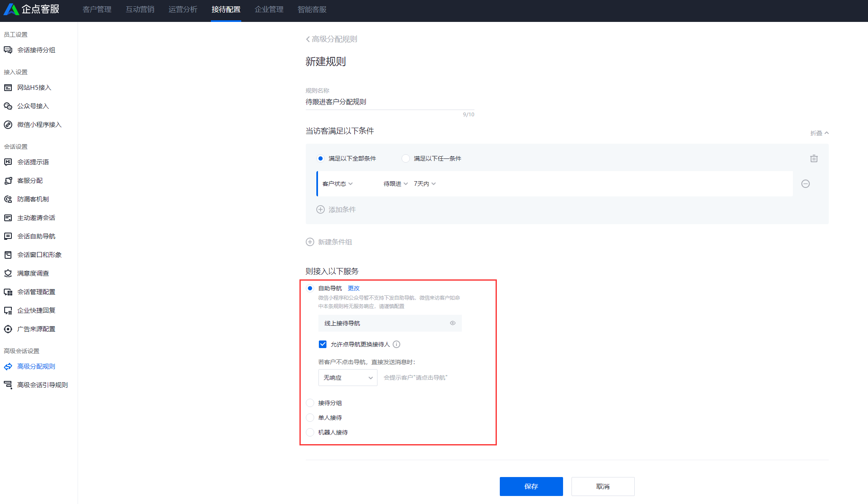Screen dimensions: 868x504
Task: Click the 客服分配 icon
Action: 8,181
